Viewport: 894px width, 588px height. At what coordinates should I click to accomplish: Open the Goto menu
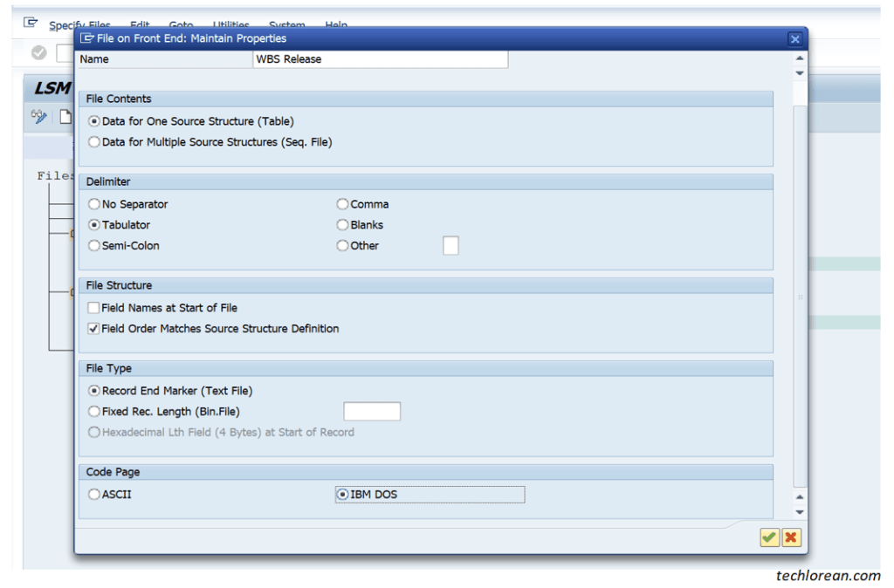181,24
